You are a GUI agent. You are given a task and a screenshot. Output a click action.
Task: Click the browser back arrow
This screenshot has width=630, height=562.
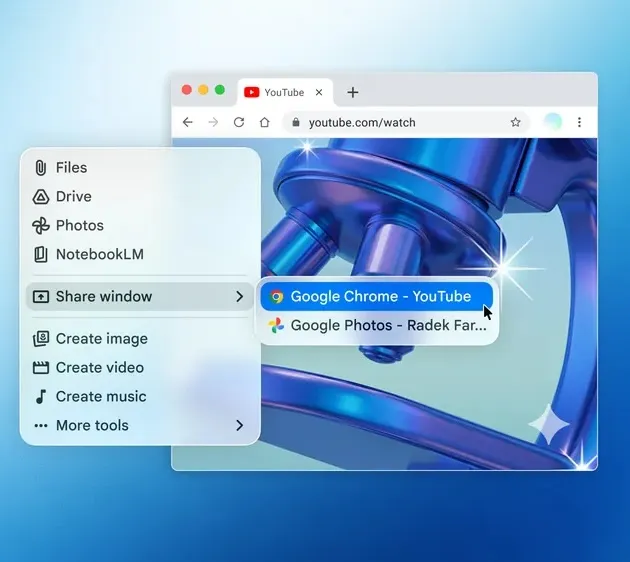(x=188, y=122)
